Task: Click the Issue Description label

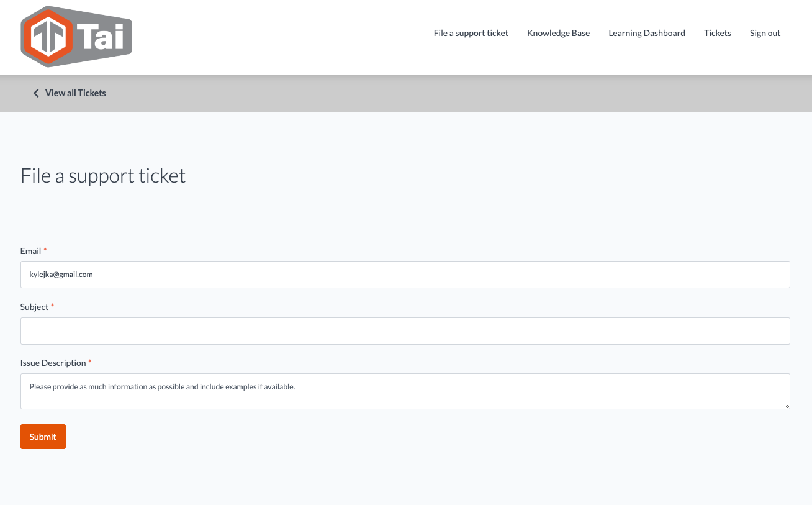Action: [53, 363]
